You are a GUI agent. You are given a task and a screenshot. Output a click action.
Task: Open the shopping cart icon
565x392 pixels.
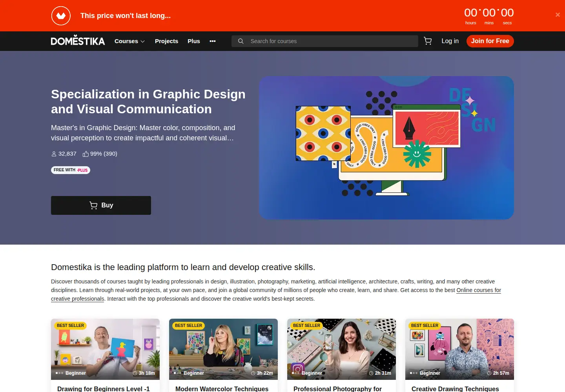[428, 41]
